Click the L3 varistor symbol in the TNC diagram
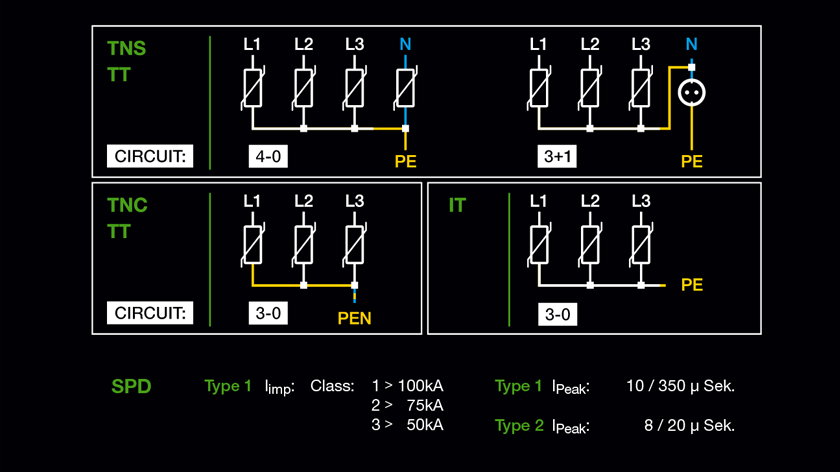840x472 pixels. [354, 245]
